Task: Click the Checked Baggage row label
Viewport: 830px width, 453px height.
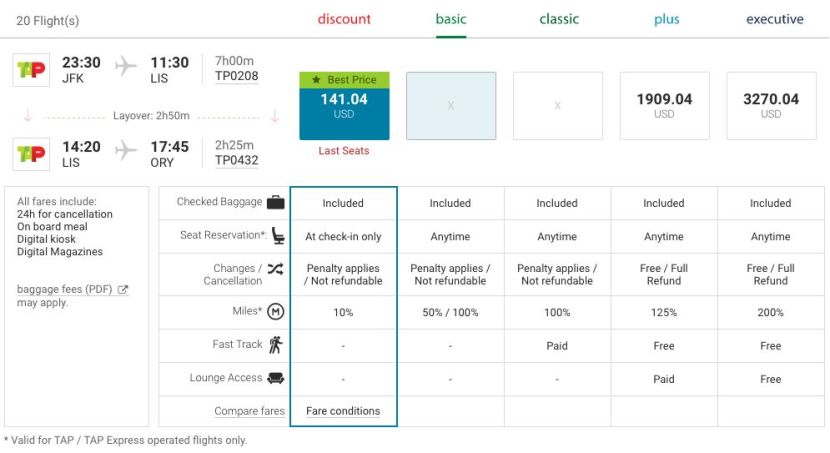Action: point(219,202)
